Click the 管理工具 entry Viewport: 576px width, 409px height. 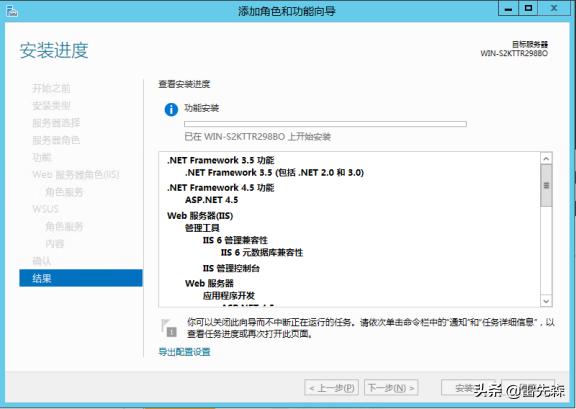[x=202, y=228]
